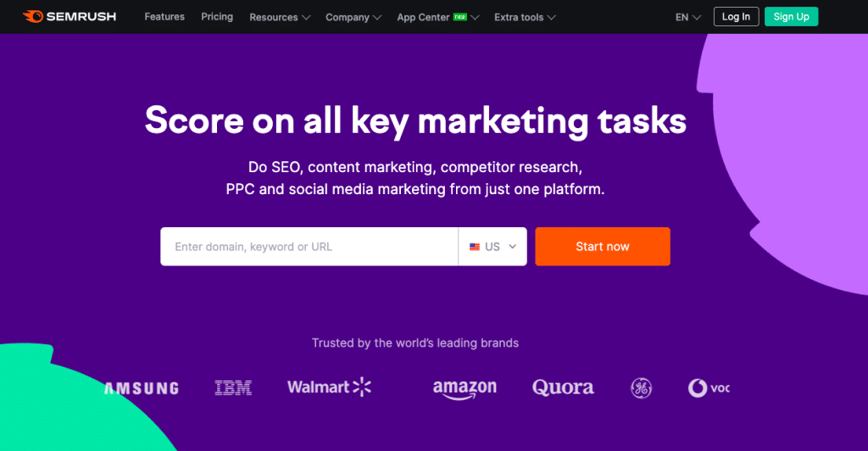Open the Extra tools dropdown
Screen dimensions: 868x451
525,17
